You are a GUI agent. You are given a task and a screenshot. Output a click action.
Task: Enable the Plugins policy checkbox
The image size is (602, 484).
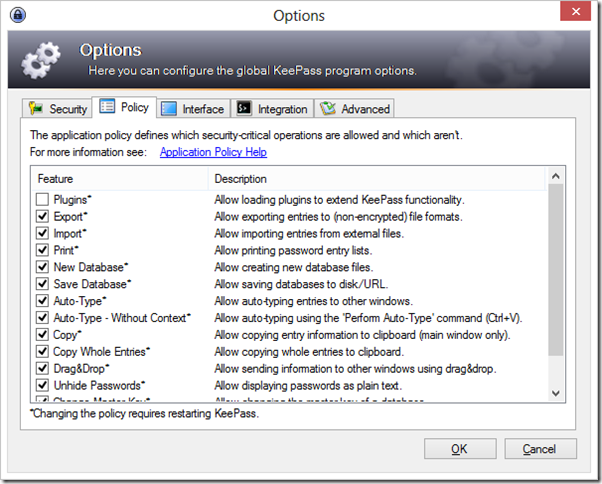[42, 200]
